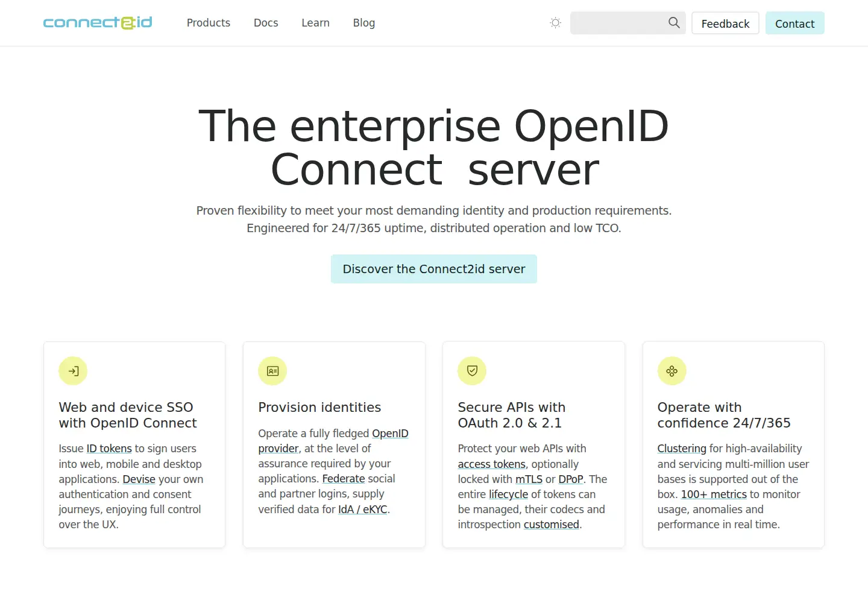Follow the lifecycle link

pyautogui.click(x=508, y=494)
